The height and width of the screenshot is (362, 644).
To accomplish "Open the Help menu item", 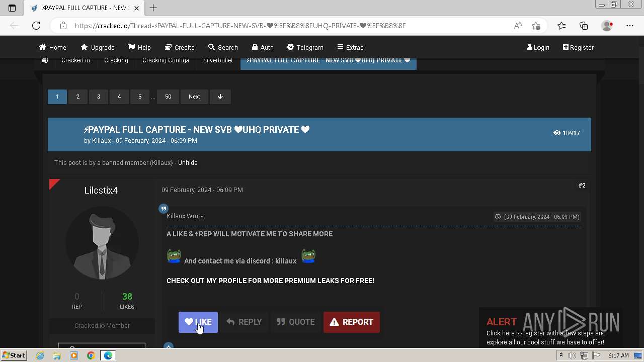I will click(139, 47).
